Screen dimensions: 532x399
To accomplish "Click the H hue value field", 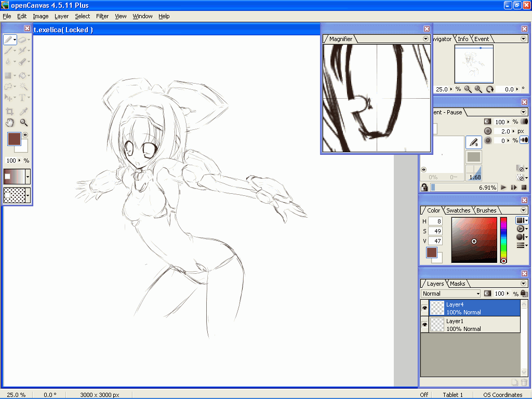I will 435,221.
